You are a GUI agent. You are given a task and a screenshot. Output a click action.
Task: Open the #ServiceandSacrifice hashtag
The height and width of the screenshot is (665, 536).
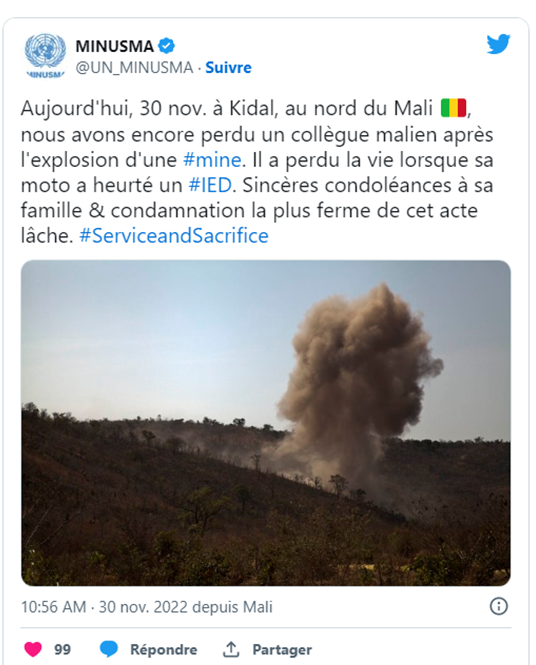174,236
